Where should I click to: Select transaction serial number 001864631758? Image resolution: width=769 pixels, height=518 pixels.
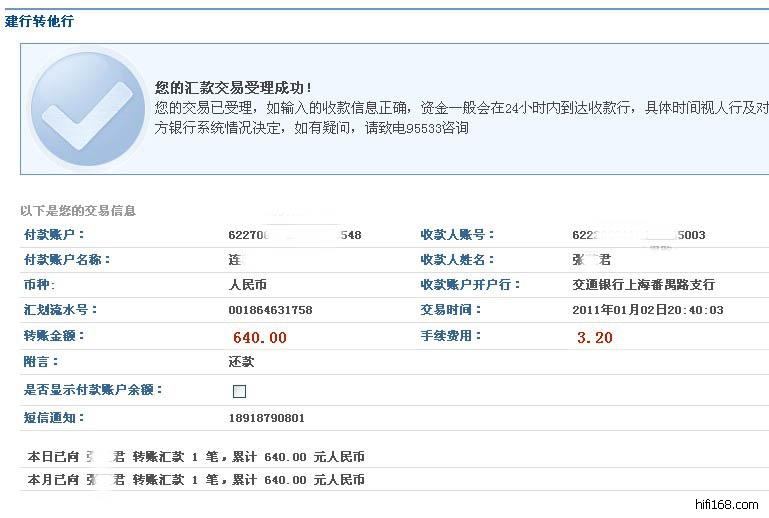click(270, 310)
